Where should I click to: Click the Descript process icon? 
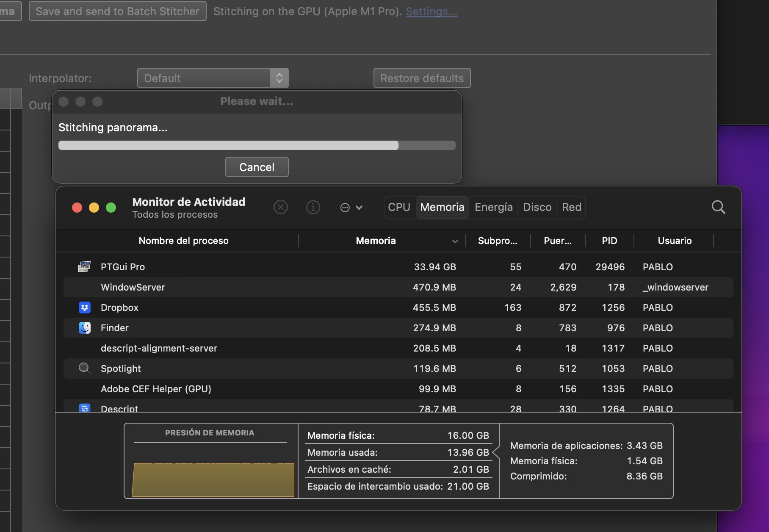click(85, 408)
